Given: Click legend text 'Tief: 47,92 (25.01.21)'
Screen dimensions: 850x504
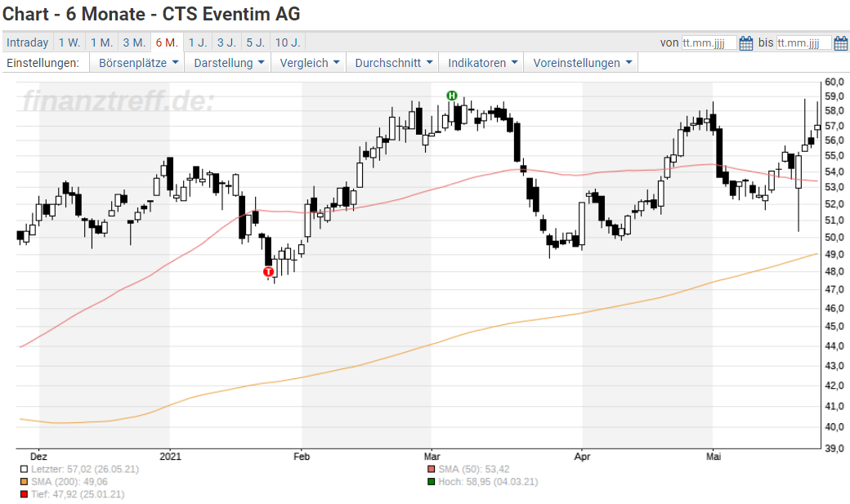Looking at the screenshot, I should (x=78, y=494).
